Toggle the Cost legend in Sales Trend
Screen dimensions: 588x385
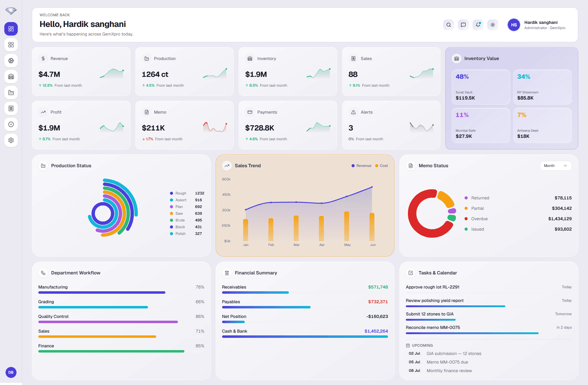coord(382,166)
